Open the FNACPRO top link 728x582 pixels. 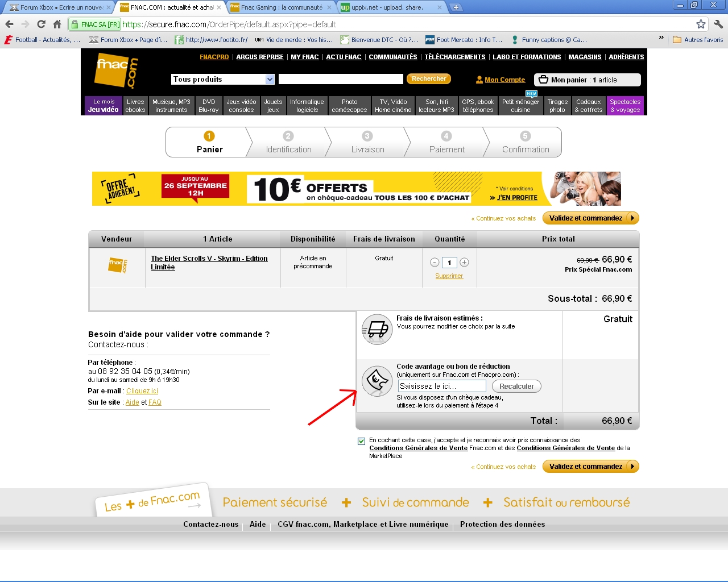click(x=214, y=57)
